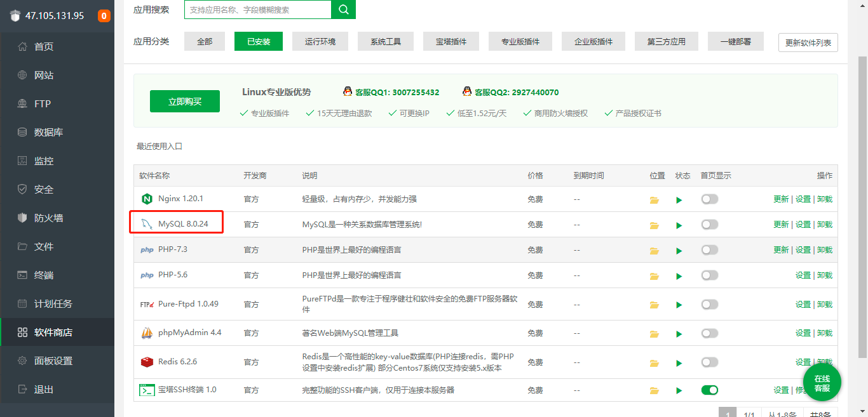Screen dimensions: 868x417
Task: Select the 运行环境 category tab
Action: click(320, 41)
